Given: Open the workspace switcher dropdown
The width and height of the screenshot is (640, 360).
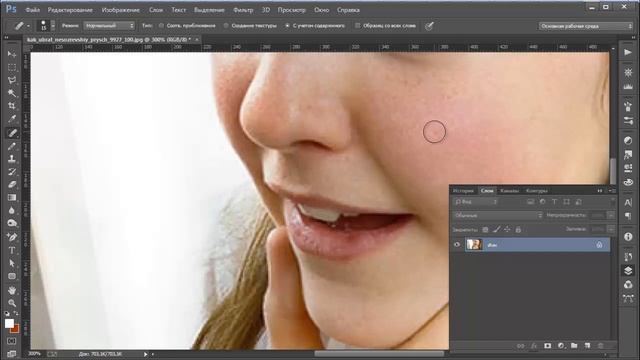Looking at the screenshot, I should coord(586,26).
